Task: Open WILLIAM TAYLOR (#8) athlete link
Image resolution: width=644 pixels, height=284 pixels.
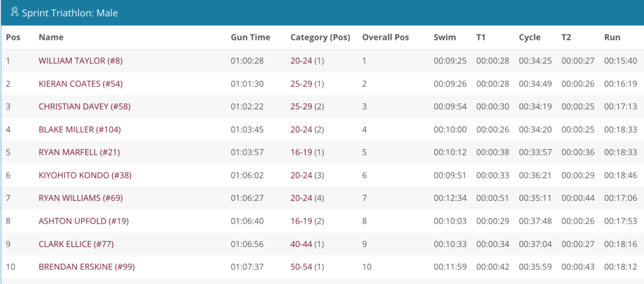Action: tap(80, 61)
